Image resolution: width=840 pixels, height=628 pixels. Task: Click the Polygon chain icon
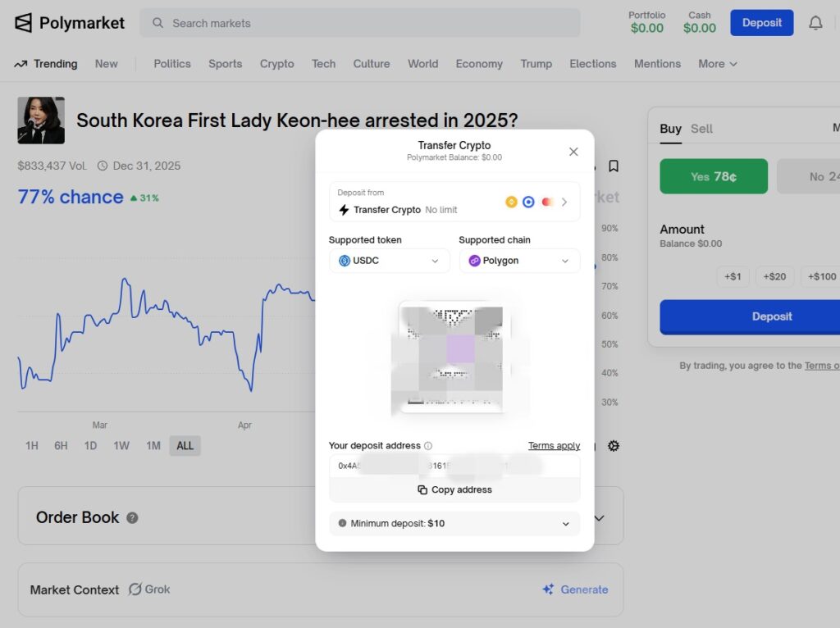[475, 261]
